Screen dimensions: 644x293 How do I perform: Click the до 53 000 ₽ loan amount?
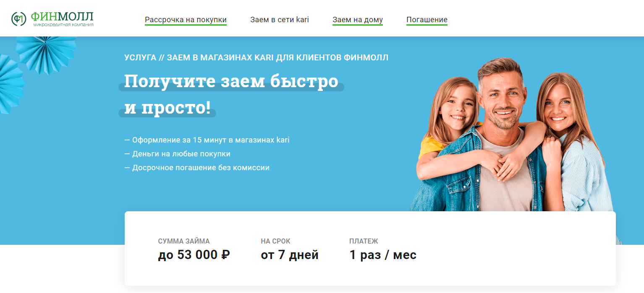point(194,255)
